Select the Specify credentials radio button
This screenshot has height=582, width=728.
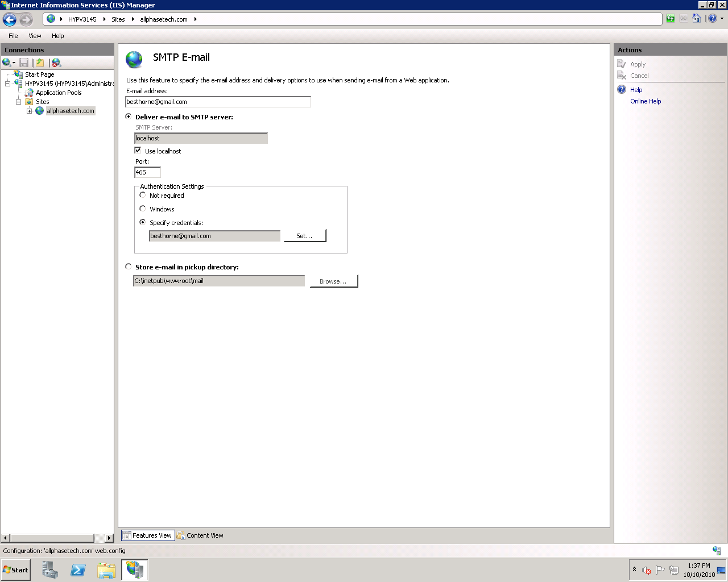(x=143, y=222)
